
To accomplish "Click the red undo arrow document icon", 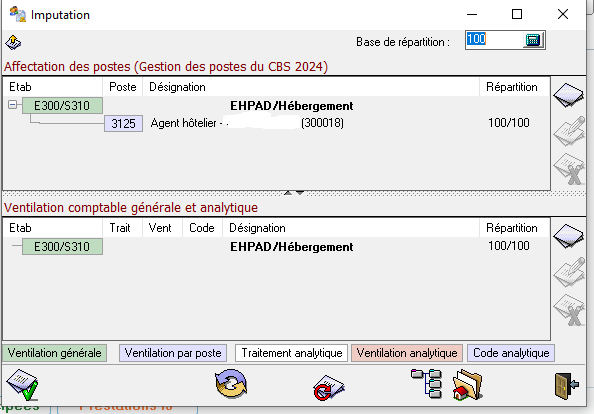I will click(x=328, y=387).
